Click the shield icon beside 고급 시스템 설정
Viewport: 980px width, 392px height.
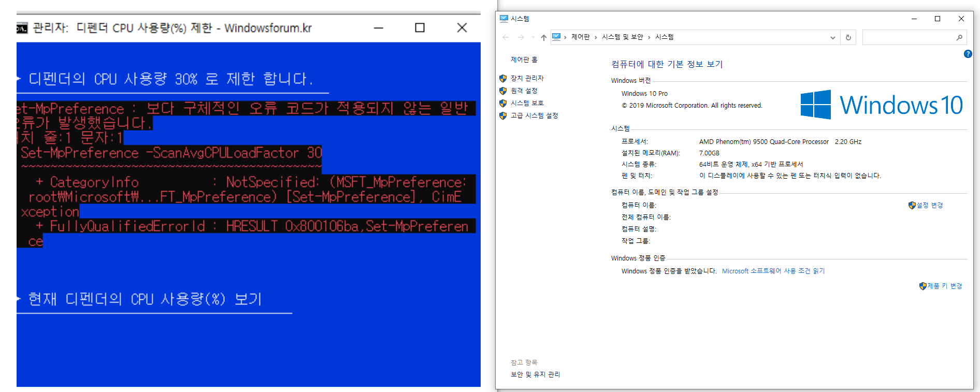[502, 115]
